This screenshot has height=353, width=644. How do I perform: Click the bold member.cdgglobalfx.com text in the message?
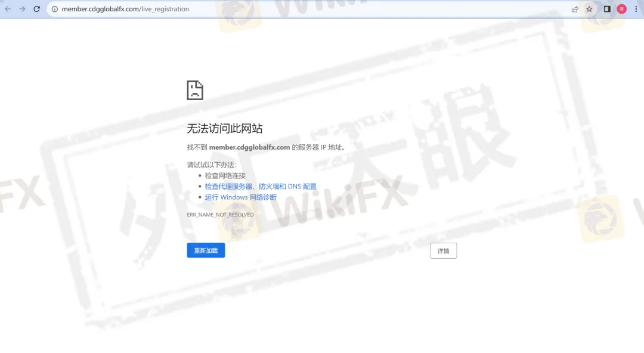249,147
